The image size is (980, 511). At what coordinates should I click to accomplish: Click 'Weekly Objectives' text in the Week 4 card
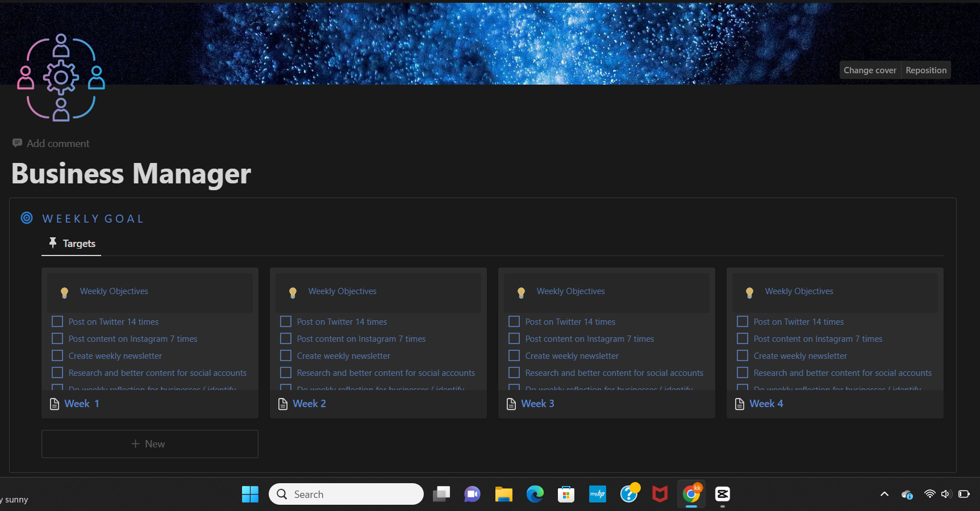[799, 291]
